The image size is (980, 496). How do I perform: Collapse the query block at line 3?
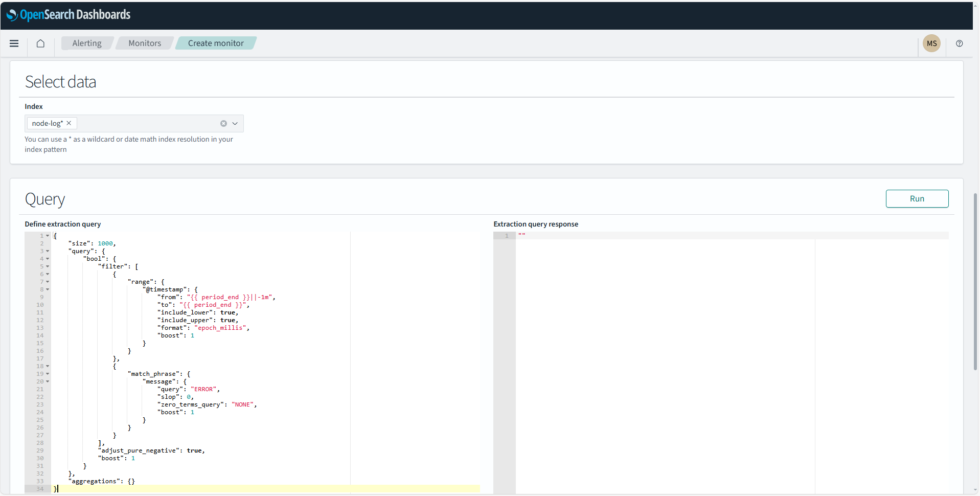[48, 251]
